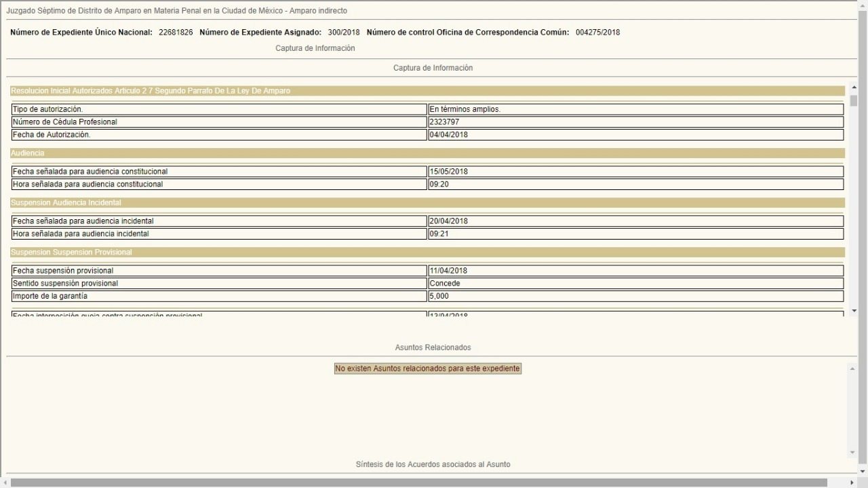Select the Tipo de autorización value field

635,109
